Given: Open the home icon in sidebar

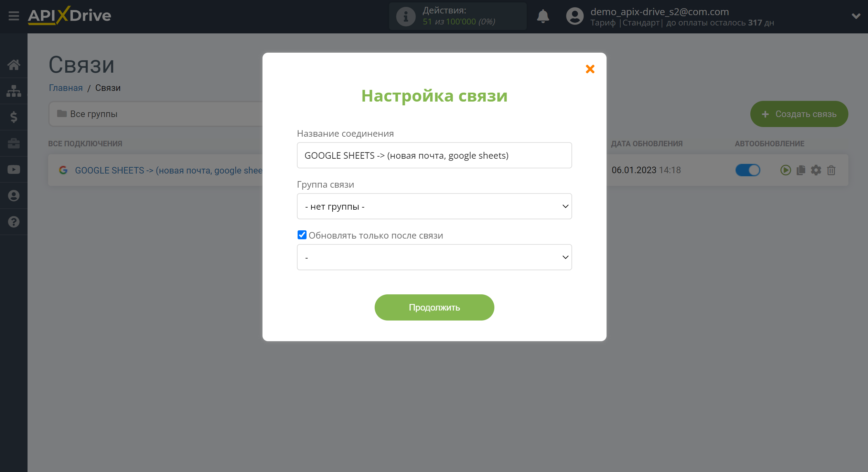Looking at the screenshot, I should click(14, 65).
